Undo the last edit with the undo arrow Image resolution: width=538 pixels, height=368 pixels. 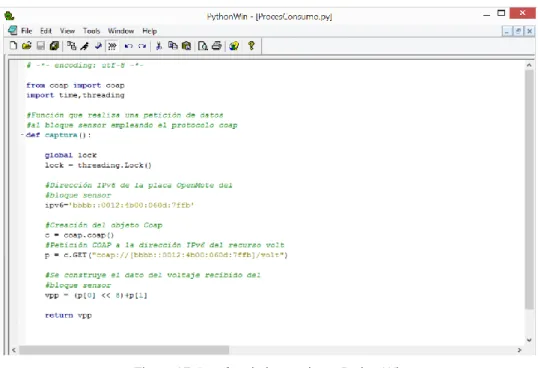tap(129, 46)
